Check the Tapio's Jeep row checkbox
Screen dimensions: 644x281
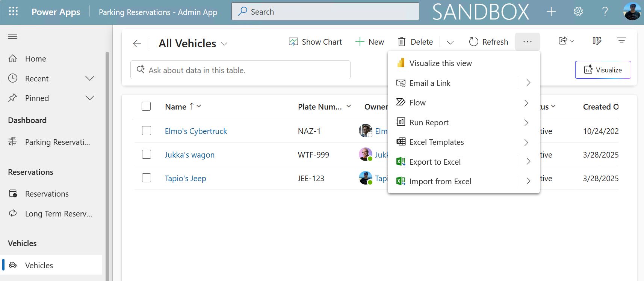147,178
